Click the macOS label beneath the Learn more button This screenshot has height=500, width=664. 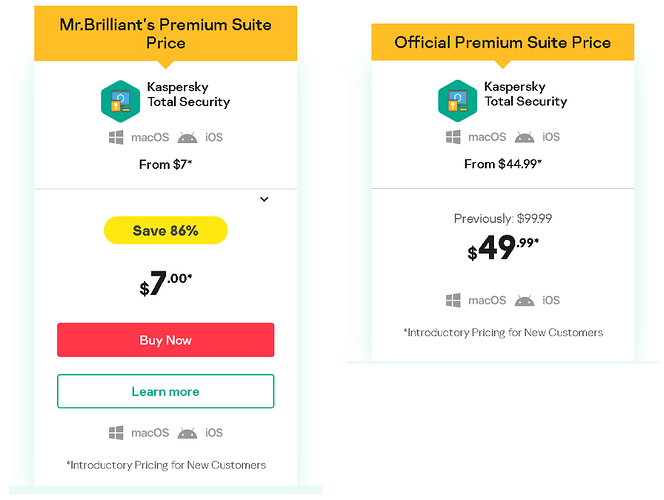point(150,433)
